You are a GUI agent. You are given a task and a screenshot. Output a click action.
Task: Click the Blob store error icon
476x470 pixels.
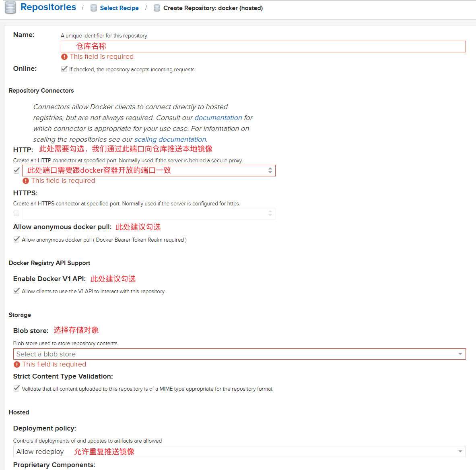click(17, 364)
